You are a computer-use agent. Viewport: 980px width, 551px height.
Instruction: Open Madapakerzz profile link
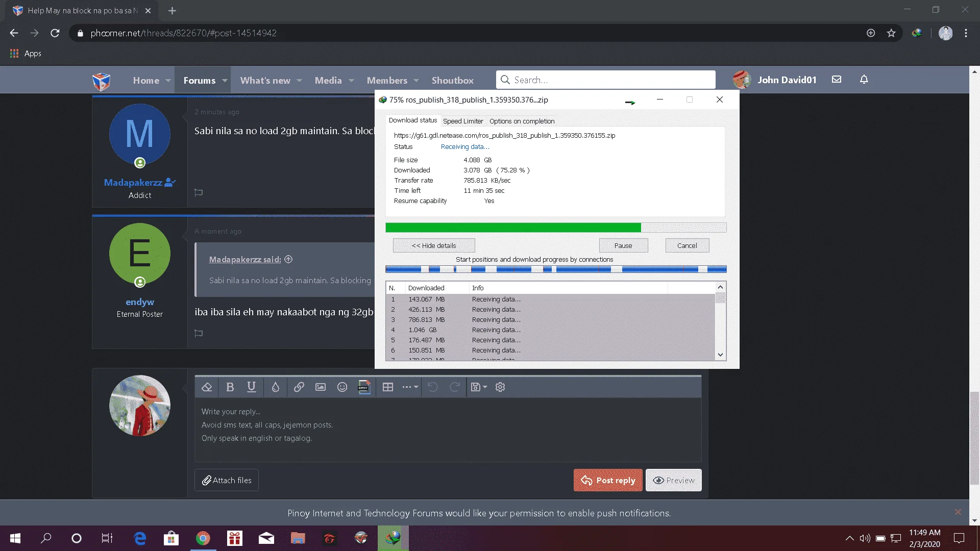click(x=133, y=183)
